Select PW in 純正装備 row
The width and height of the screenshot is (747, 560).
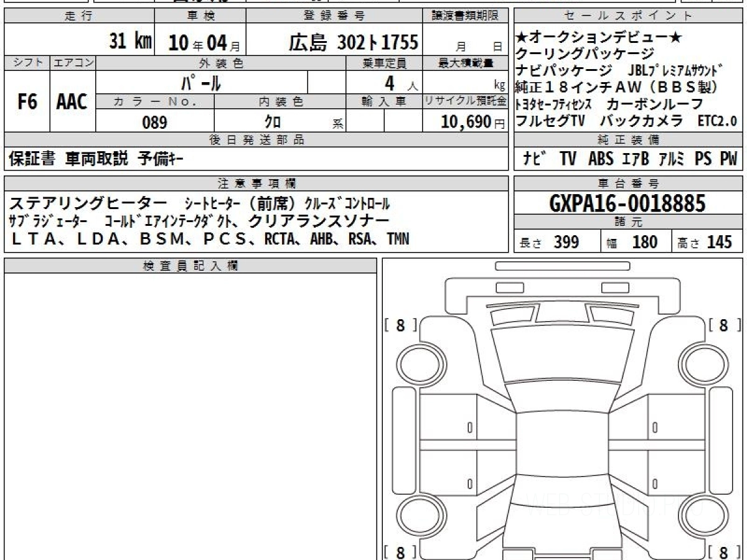[728, 159]
